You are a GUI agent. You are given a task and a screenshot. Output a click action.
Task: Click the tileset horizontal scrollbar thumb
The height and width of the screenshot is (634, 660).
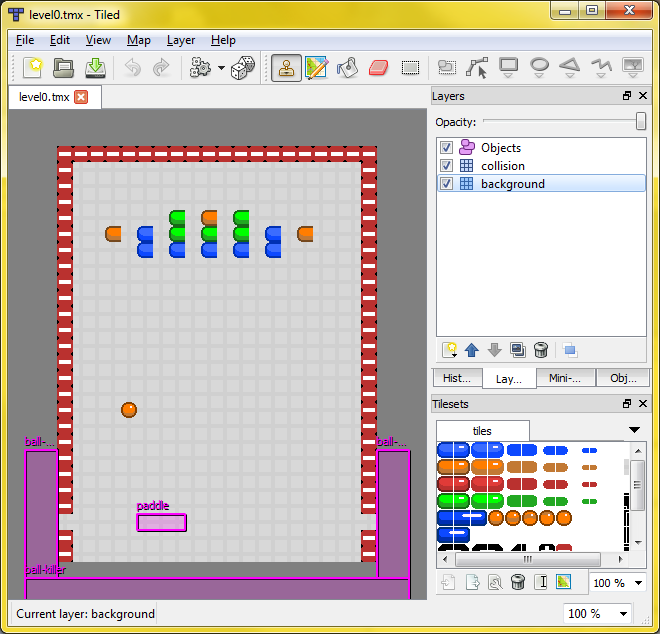pos(528,559)
